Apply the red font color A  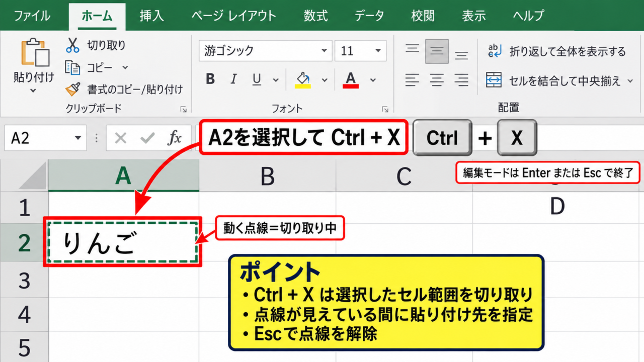pos(351,79)
